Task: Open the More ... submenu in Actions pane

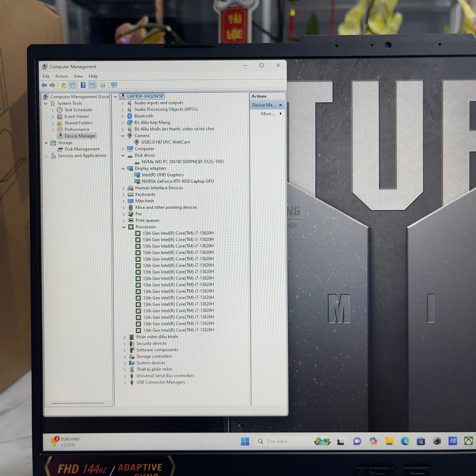Action: [x=271, y=114]
